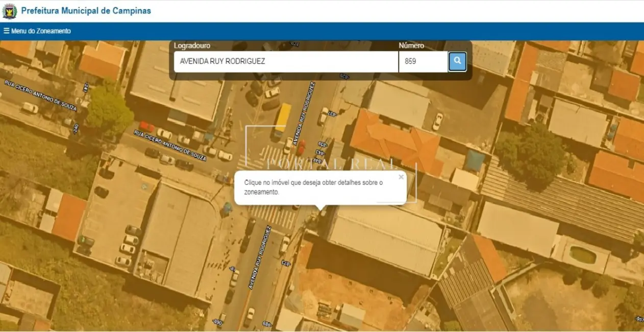The height and width of the screenshot is (332, 644).
Task: Close the zoning hint popup
Action: point(401,177)
